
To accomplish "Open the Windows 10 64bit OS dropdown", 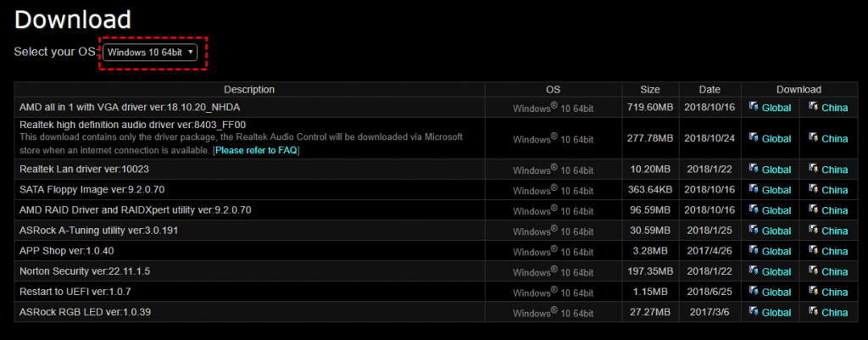I will point(150,53).
